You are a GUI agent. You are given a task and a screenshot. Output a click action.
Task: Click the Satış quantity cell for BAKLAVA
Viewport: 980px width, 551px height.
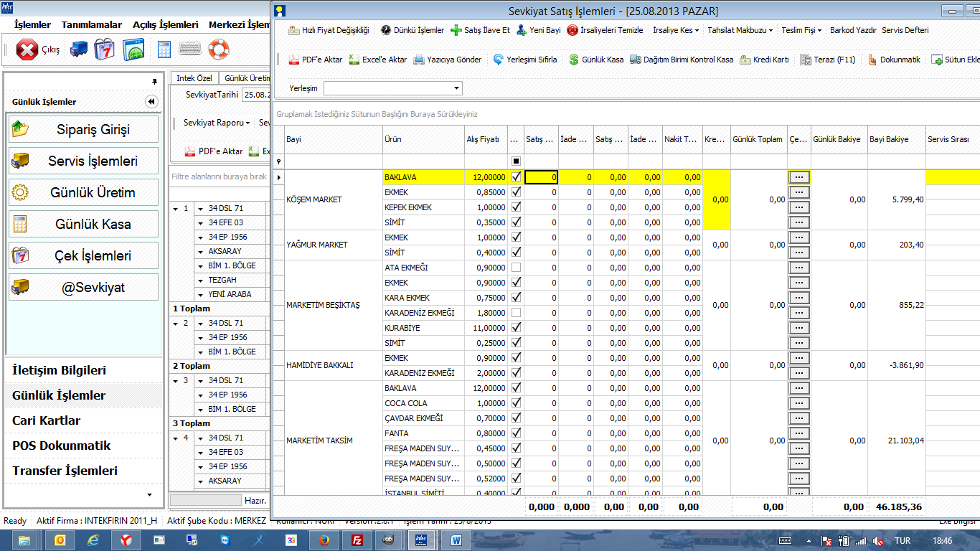541,177
